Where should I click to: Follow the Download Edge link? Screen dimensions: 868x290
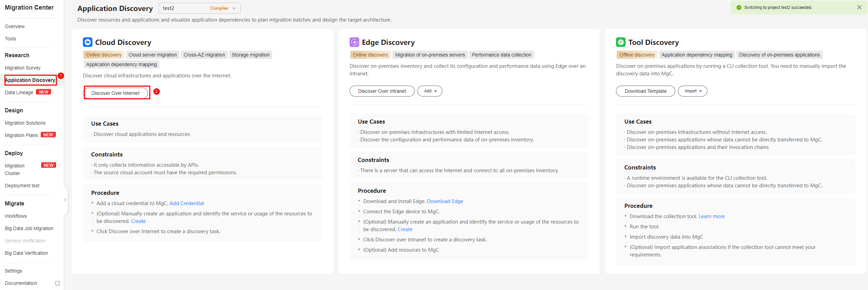[x=445, y=201]
